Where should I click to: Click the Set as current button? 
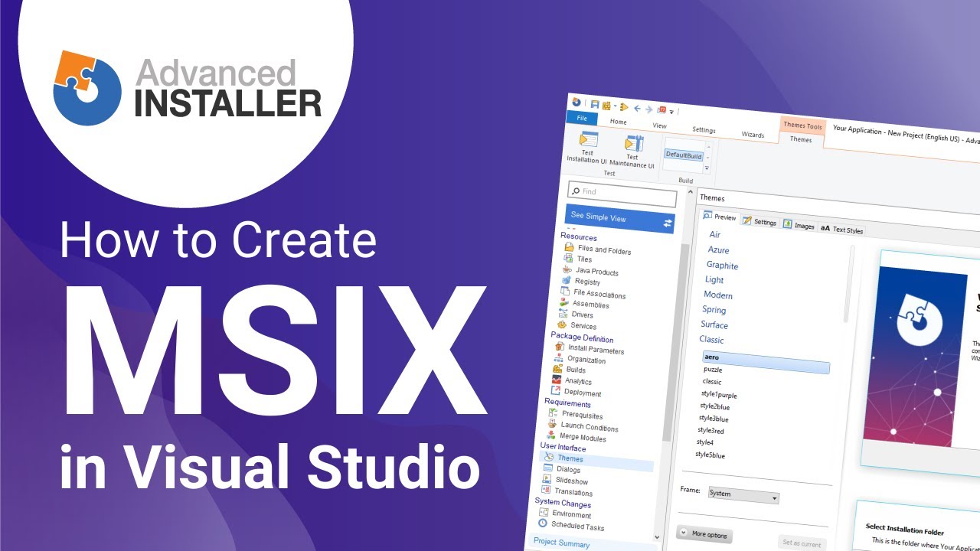click(x=802, y=544)
